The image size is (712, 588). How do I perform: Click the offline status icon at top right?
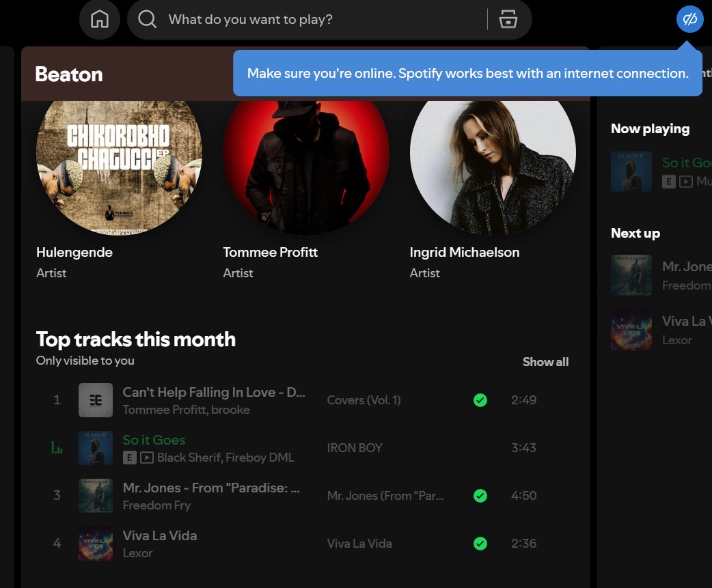(689, 19)
